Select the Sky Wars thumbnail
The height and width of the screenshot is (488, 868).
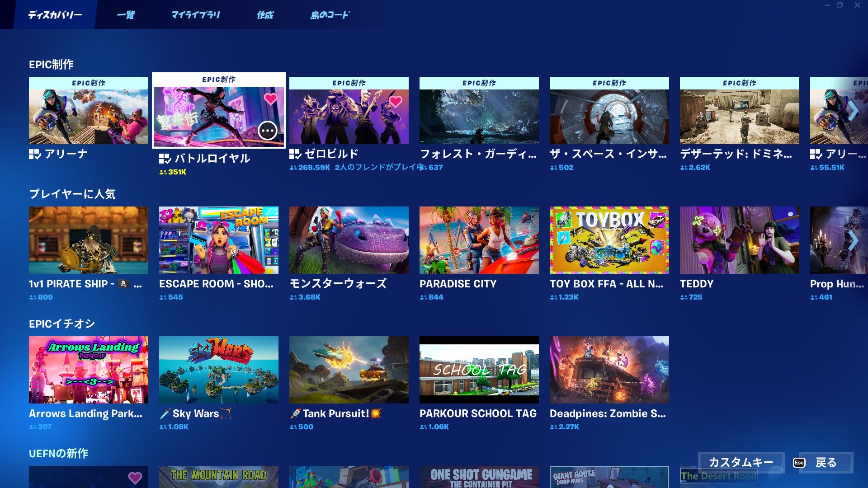tap(219, 370)
